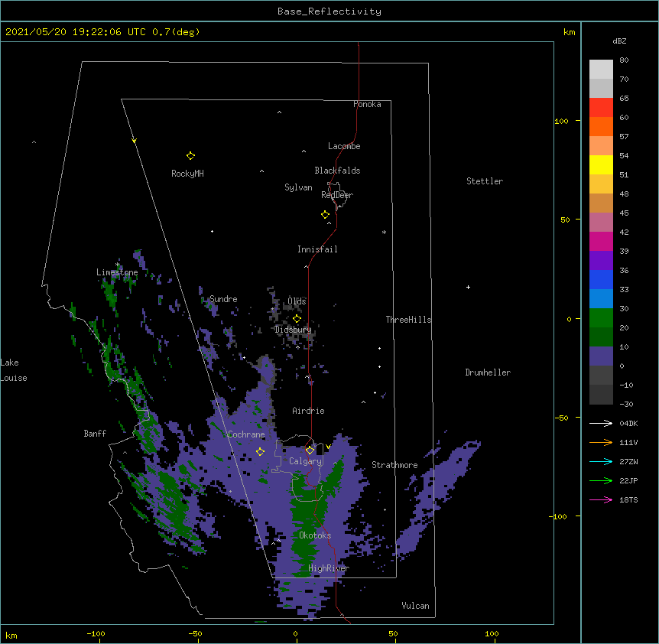Pick the bright green 30-20 dBZ swatch
This screenshot has width=659, height=644.
[601, 318]
